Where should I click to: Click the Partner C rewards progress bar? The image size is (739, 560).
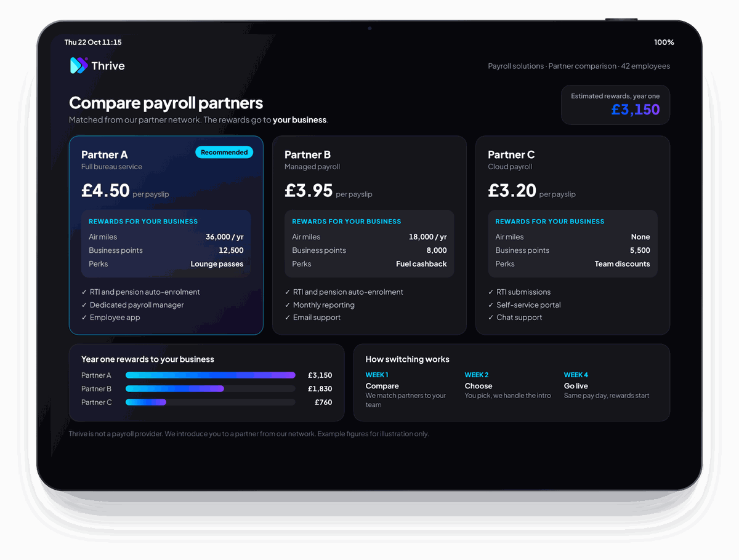pos(211,402)
